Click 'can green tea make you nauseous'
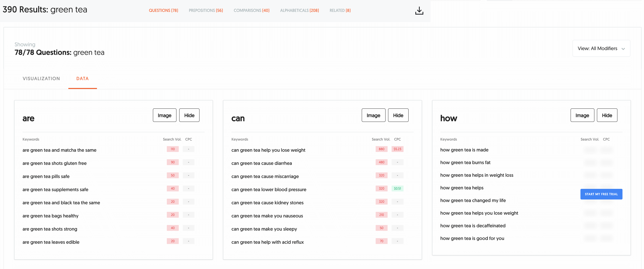 pyautogui.click(x=267, y=216)
